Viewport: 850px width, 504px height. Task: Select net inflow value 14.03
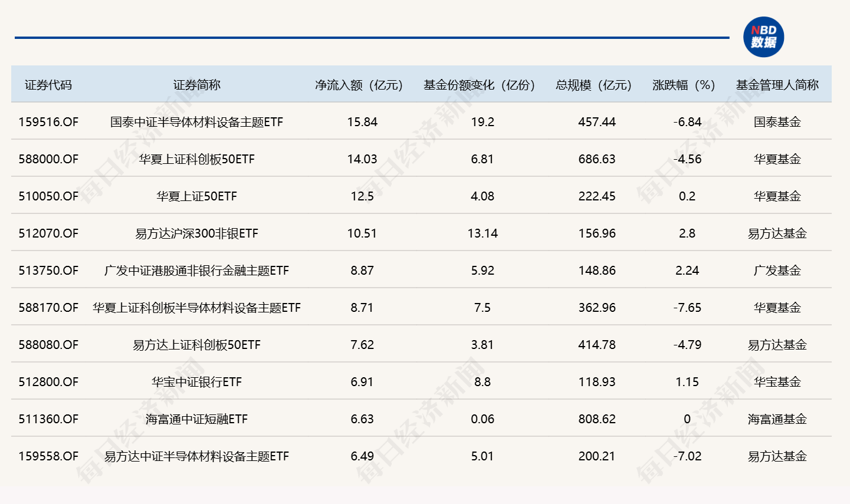pyautogui.click(x=362, y=159)
